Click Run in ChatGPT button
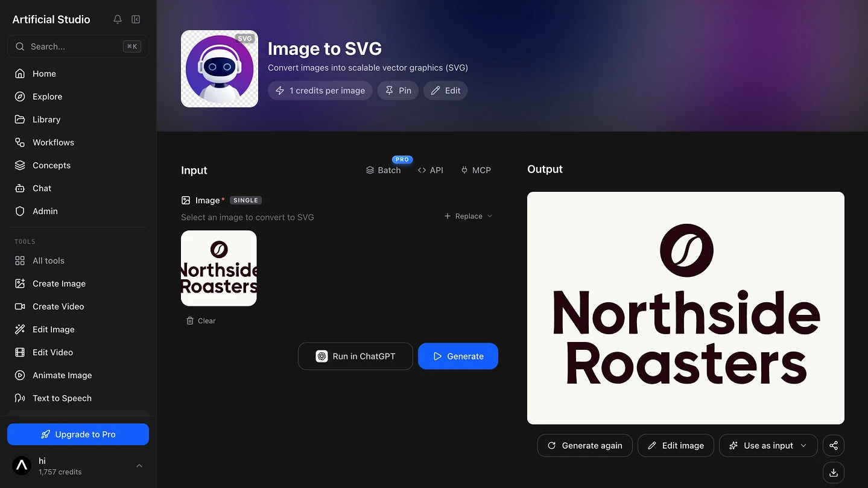 (355, 356)
